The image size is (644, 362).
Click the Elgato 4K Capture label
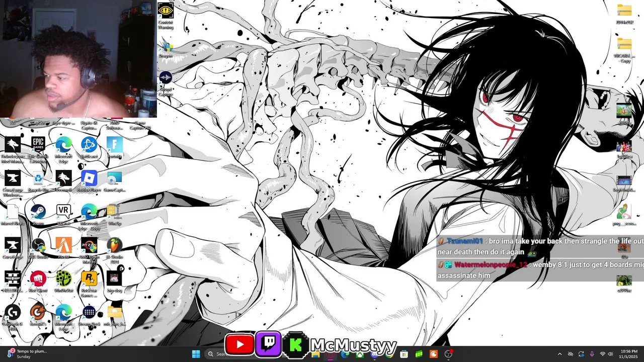[89, 125]
